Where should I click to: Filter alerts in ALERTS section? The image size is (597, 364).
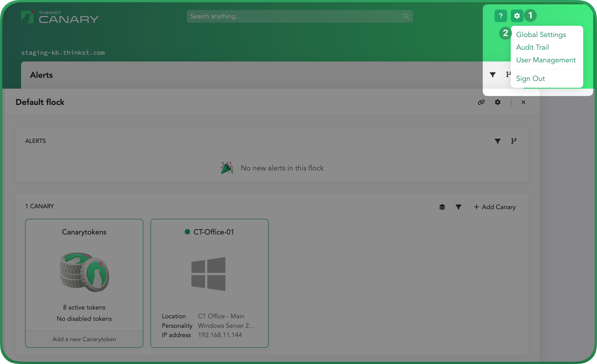pyautogui.click(x=497, y=141)
